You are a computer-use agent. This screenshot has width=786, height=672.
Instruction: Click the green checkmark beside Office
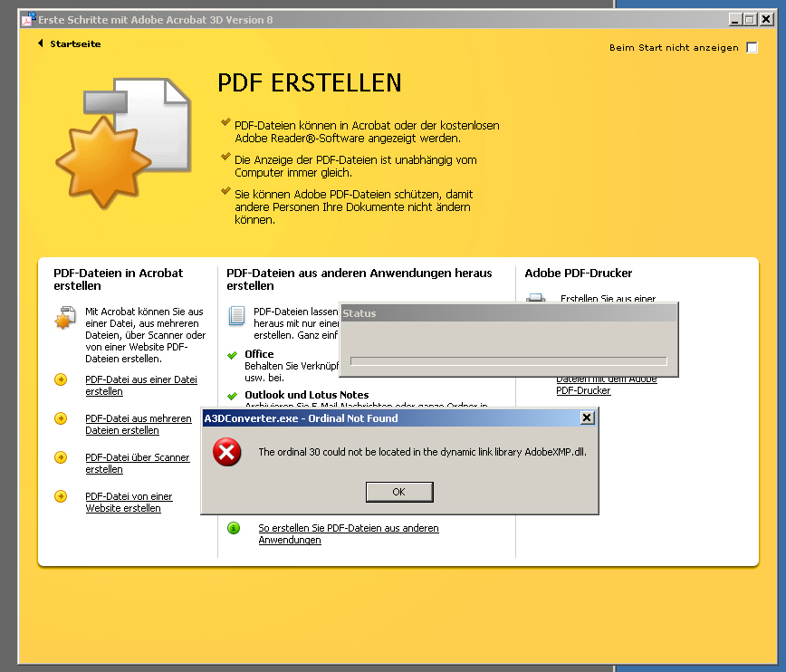(x=232, y=356)
